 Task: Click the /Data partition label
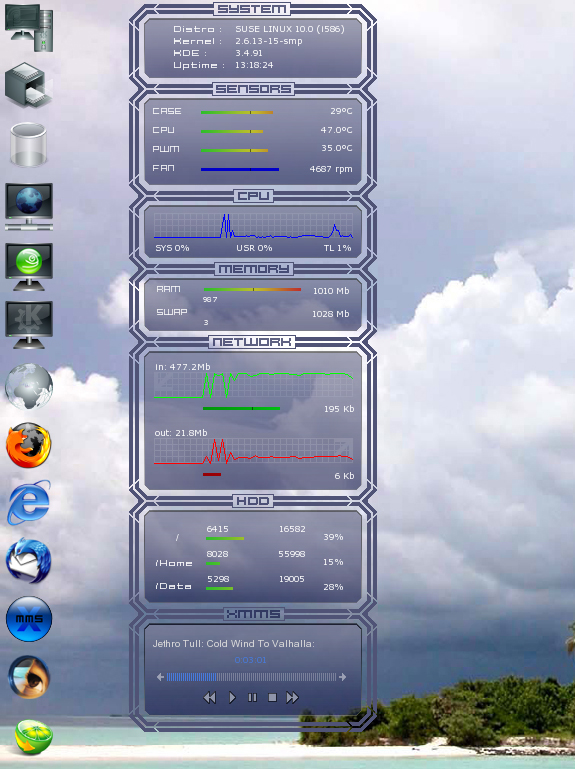[x=173, y=586]
